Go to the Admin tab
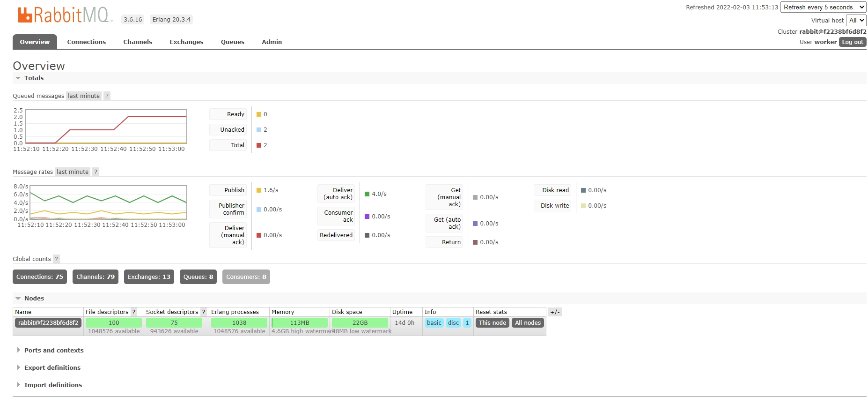Screen dimensions: 868x397 pyautogui.click(x=272, y=42)
